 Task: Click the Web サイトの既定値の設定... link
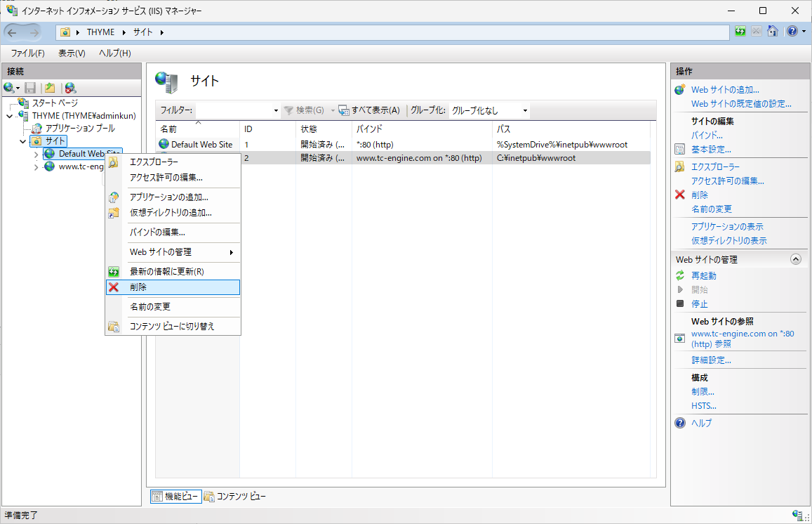741,104
